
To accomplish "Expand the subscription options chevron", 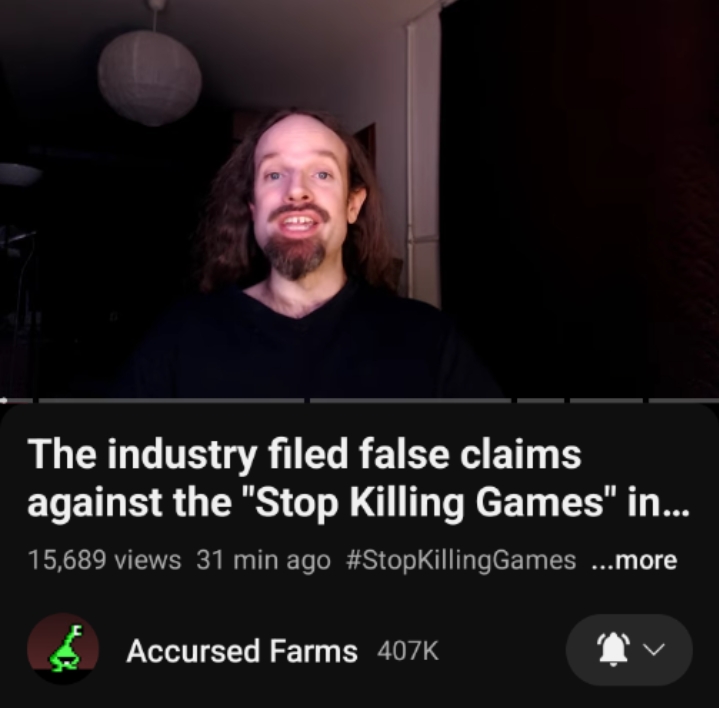I will pos(653,649).
